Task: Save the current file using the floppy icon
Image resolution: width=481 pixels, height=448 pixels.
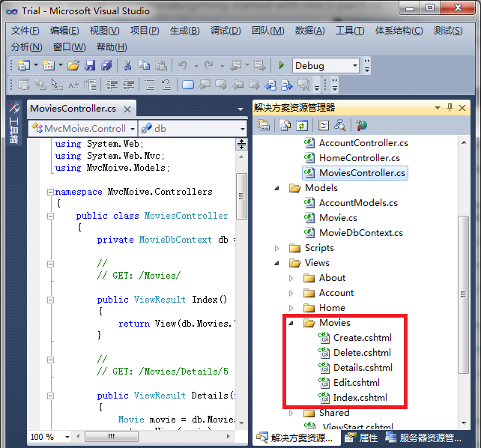Action: coord(90,65)
